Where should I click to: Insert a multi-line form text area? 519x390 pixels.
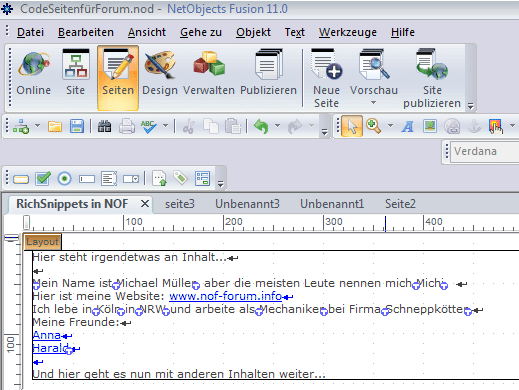(109, 179)
